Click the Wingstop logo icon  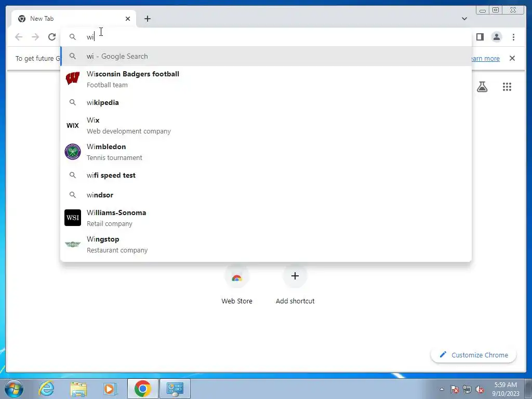click(x=73, y=244)
